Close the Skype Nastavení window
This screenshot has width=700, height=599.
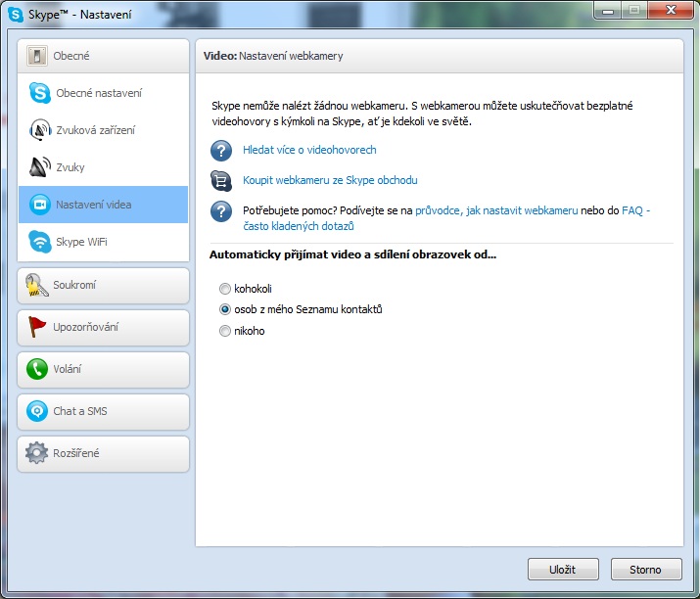pos(671,10)
